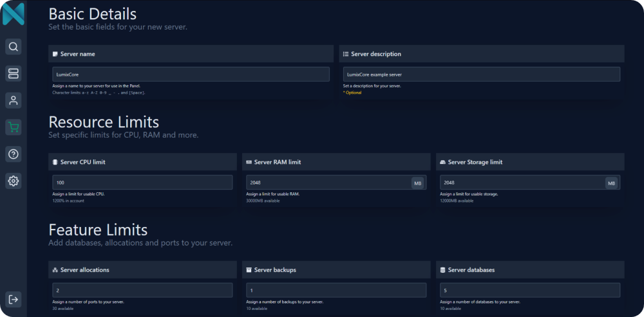This screenshot has height=317, width=644.
Task: Open the settings gear icon
Action: [x=13, y=181]
